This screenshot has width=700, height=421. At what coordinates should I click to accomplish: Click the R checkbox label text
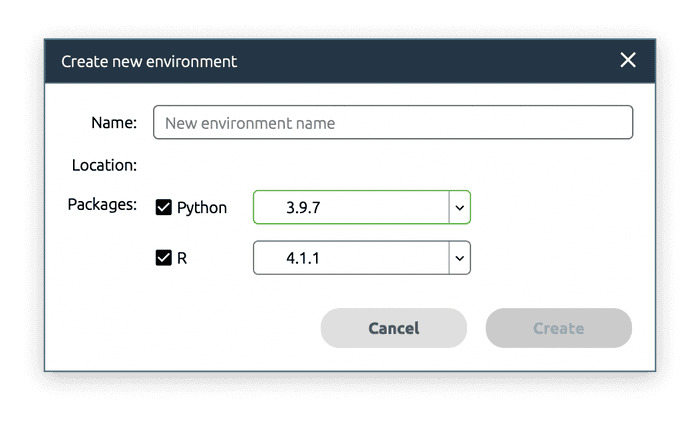click(182, 258)
